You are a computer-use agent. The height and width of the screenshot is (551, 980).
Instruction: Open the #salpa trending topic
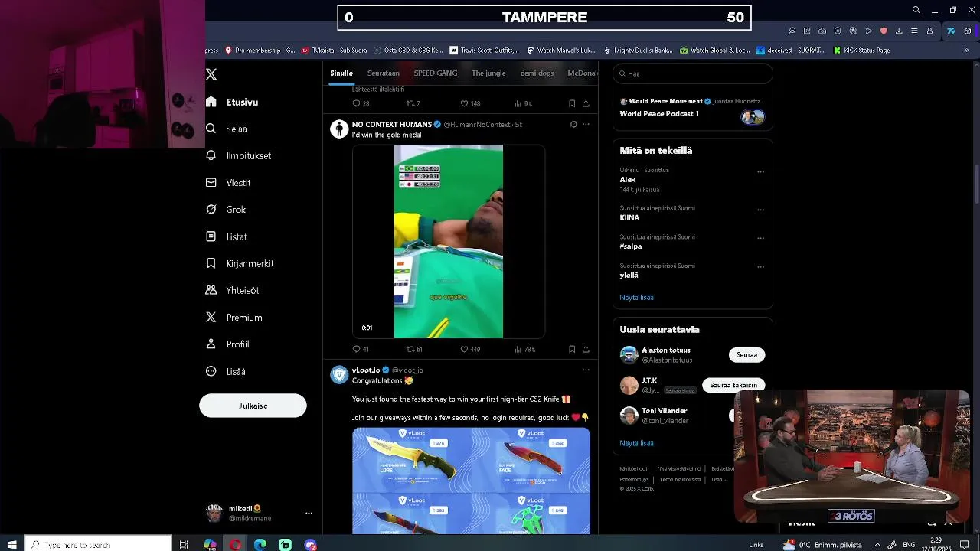[x=631, y=246]
